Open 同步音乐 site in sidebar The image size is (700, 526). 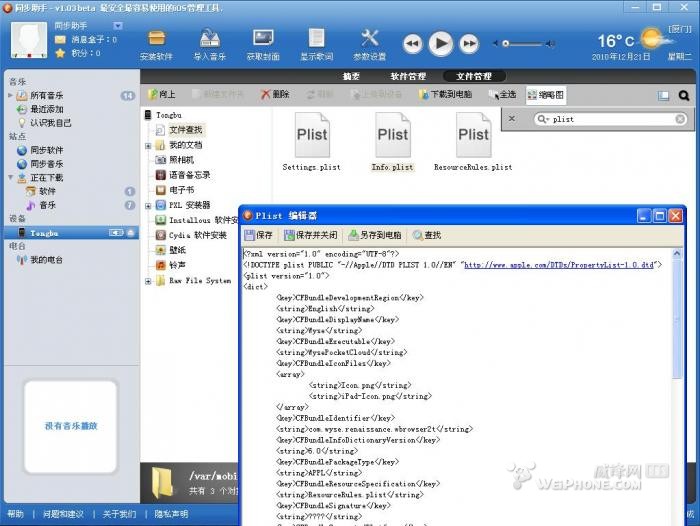tap(46, 164)
